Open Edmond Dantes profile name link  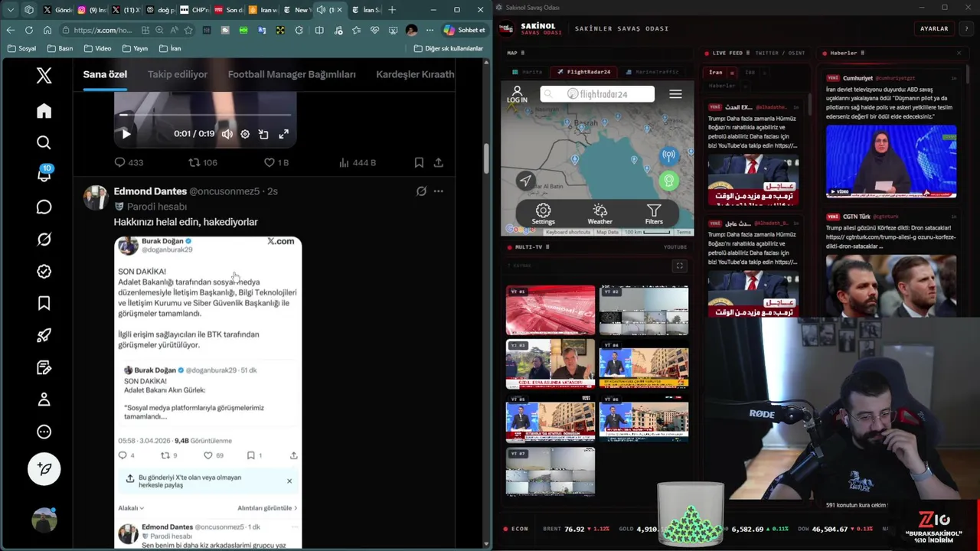pos(150,191)
